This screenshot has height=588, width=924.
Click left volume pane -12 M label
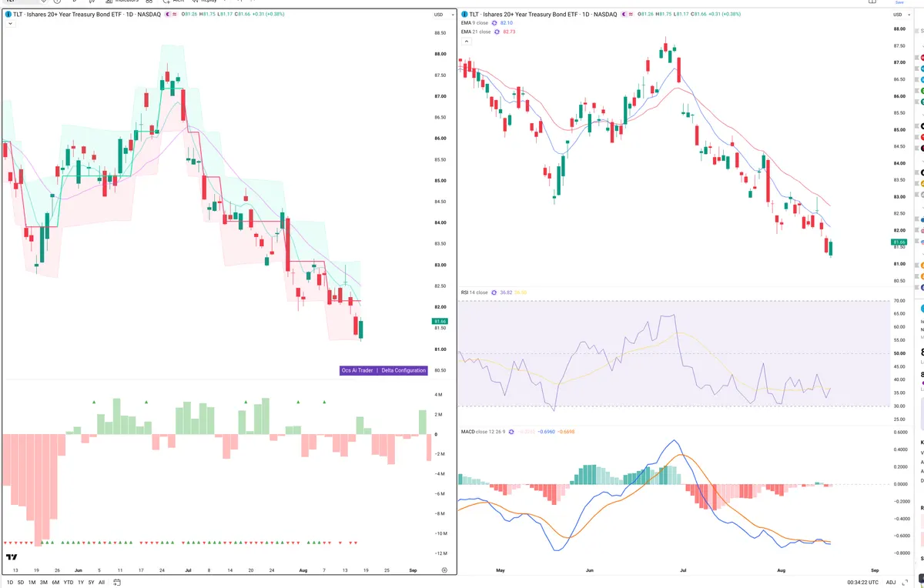tap(440, 553)
